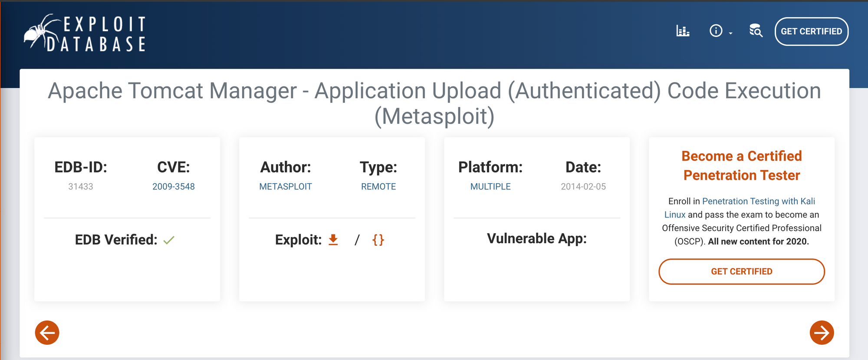
Task: Click the info circle icon
Action: [x=716, y=31]
